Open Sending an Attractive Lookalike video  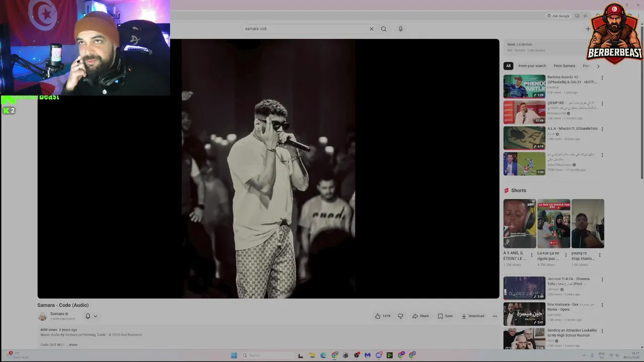524,338
